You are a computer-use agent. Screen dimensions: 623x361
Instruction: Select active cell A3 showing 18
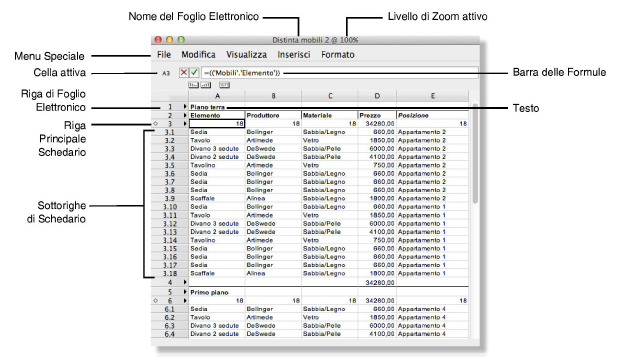(x=217, y=124)
